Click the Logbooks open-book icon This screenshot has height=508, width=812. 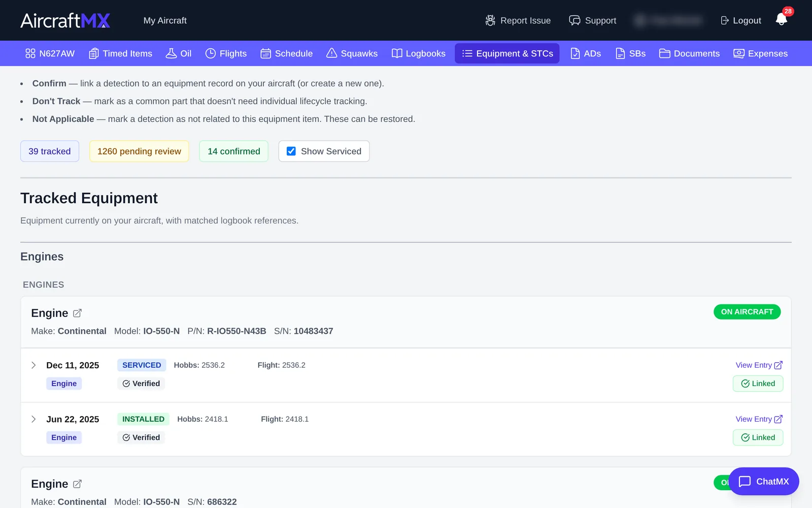pyautogui.click(x=397, y=53)
